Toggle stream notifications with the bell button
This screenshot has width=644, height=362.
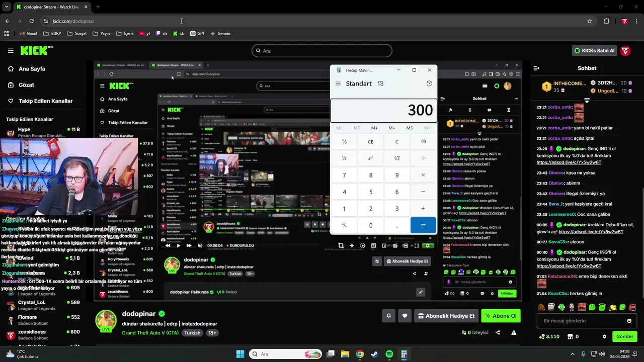click(388, 316)
